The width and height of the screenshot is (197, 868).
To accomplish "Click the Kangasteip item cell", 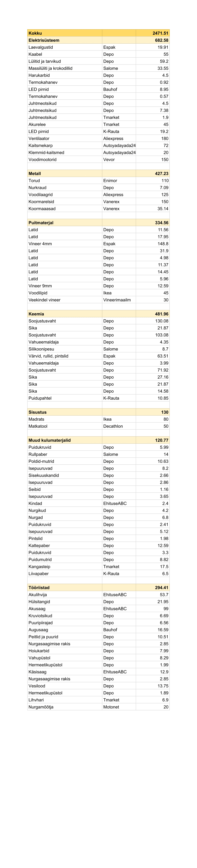I will coord(39,566).
